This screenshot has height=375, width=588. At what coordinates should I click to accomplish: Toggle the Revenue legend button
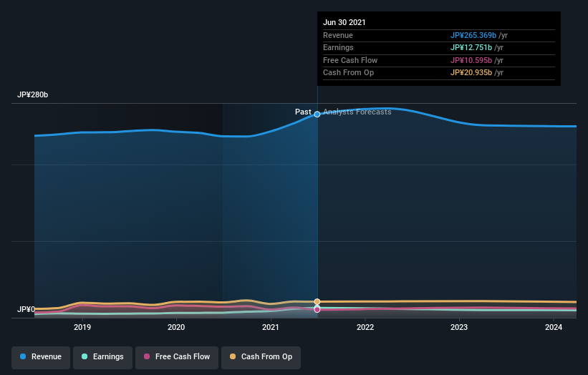tap(41, 357)
